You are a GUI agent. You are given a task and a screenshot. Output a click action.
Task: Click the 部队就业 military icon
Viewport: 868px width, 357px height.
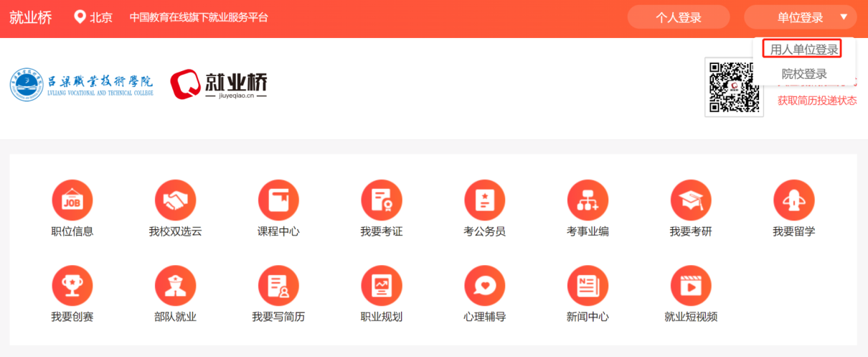[176, 285]
